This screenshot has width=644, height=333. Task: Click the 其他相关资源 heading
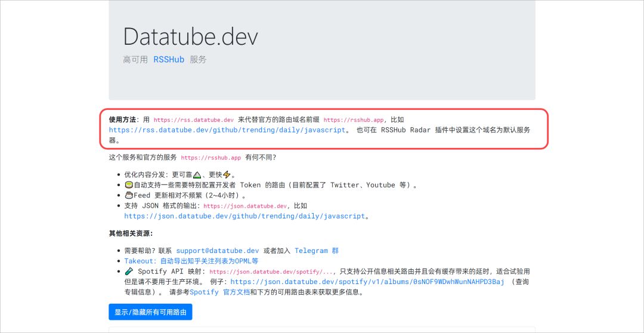131,233
